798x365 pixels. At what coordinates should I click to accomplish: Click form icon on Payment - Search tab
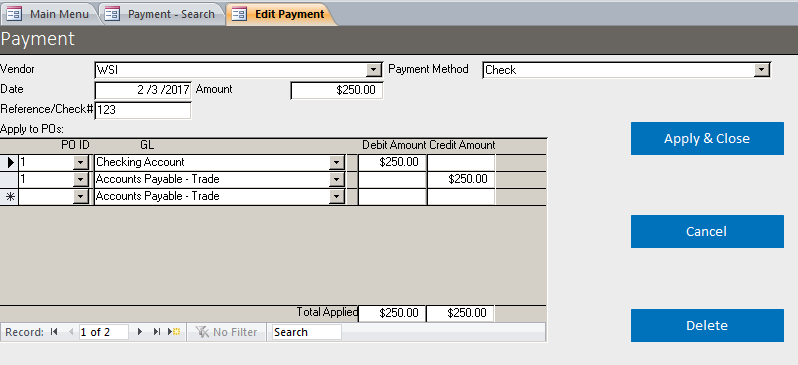point(112,14)
